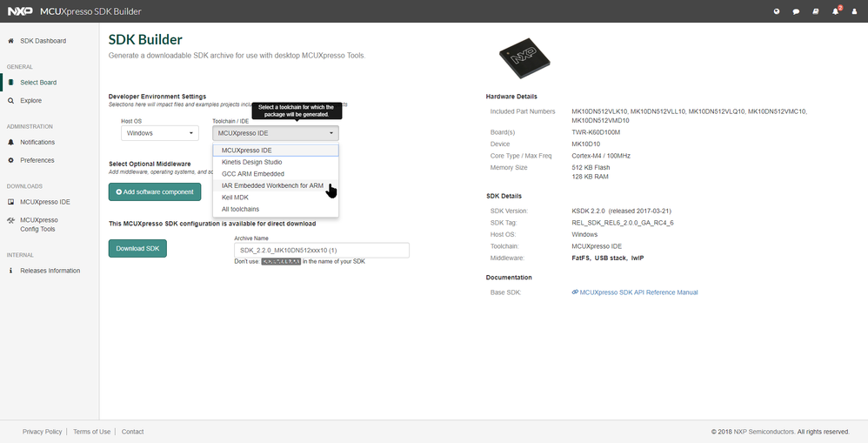Click the TWR-K60D100M board value
This screenshot has height=443, width=868.
(x=596, y=132)
